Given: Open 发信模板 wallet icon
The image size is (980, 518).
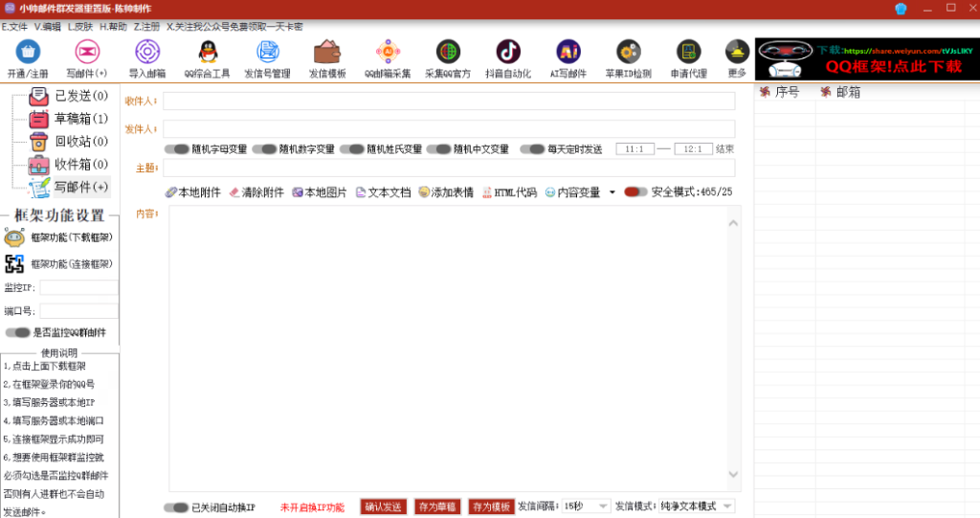Looking at the screenshot, I should pos(327,52).
